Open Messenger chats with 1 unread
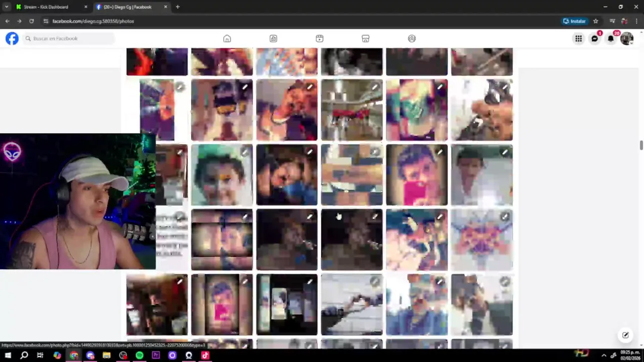Viewport: 644px width, 362px height. point(595,39)
